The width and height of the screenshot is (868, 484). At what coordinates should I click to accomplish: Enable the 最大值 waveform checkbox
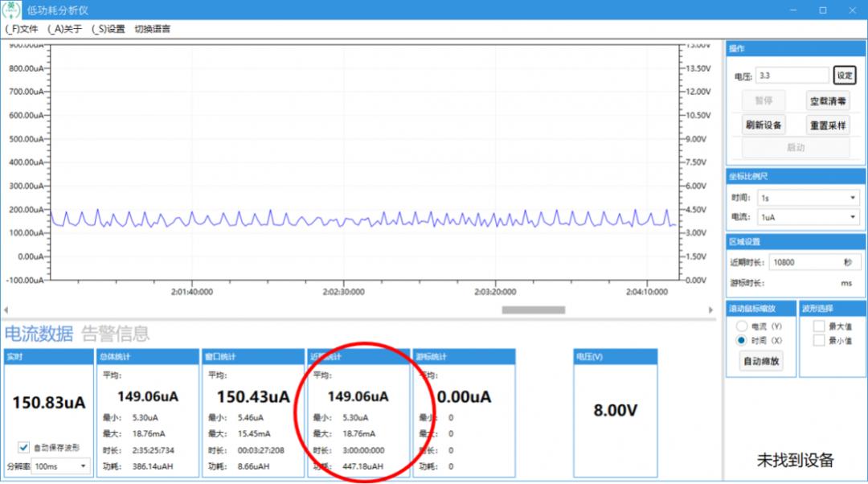(x=819, y=326)
